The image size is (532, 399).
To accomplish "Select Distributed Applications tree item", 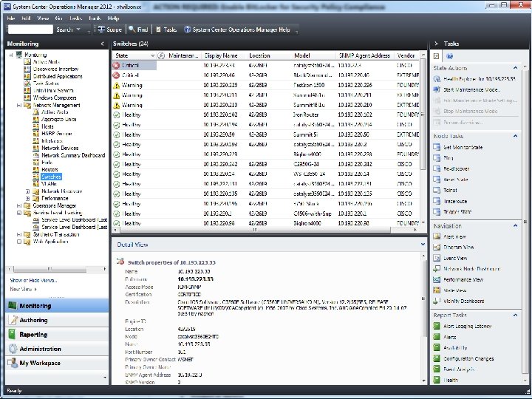I will (x=58, y=76).
